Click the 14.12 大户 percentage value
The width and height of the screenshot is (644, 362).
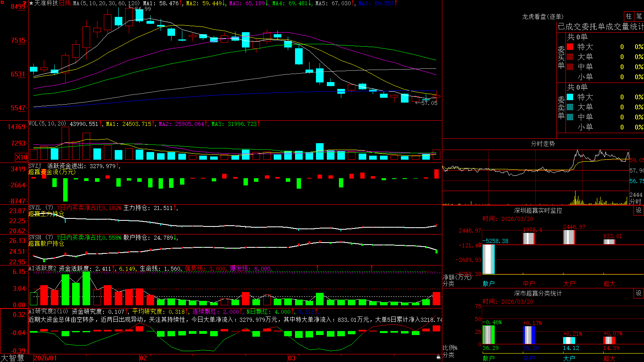[x=571, y=348]
